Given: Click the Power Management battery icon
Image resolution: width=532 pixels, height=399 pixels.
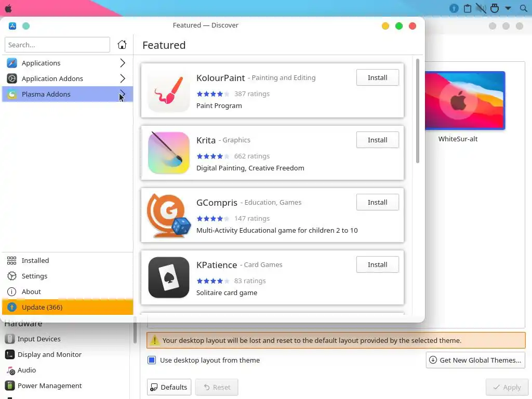Looking at the screenshot, I should [x=10, y=385].
